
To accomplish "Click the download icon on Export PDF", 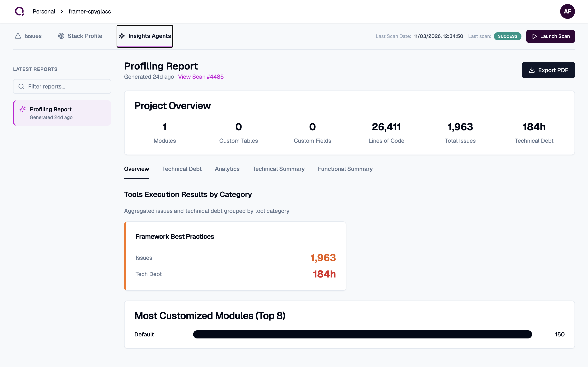I will [x=532, y=70].
